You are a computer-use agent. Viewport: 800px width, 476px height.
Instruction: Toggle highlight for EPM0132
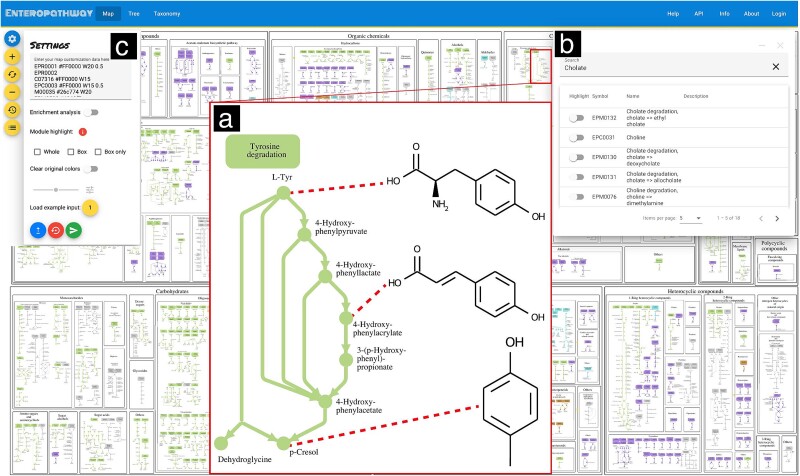[577, 118]
